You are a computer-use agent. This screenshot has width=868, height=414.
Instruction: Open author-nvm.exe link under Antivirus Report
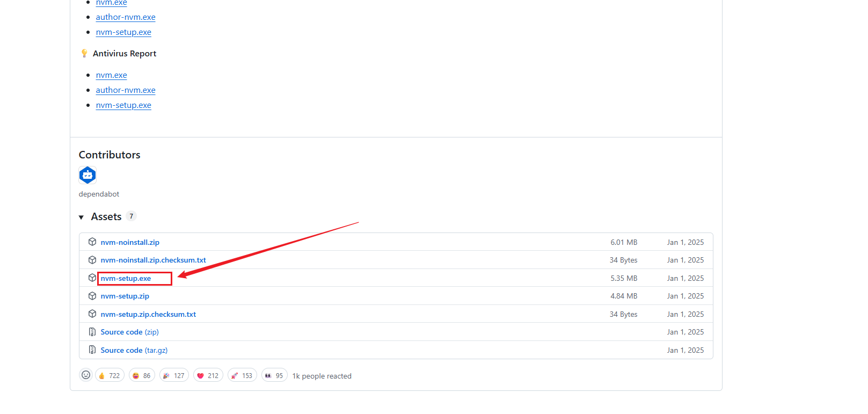point(126,90)
